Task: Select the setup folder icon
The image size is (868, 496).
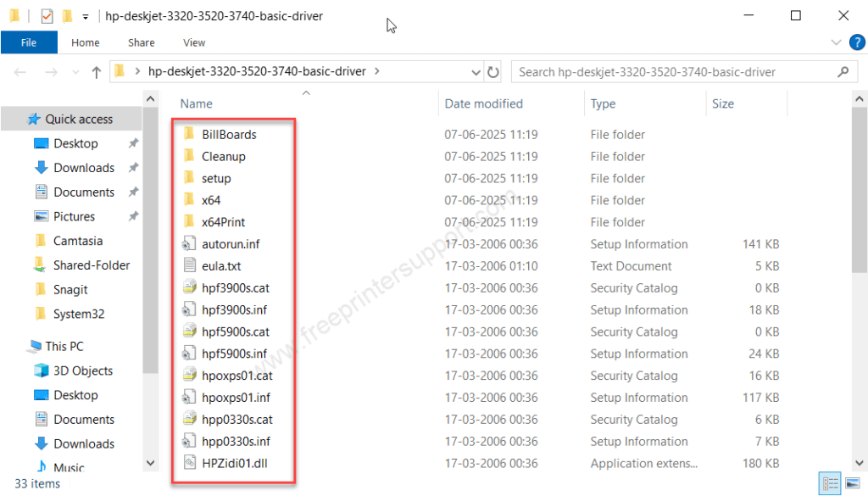Action: pyautogui.click(x=189, y=178)
